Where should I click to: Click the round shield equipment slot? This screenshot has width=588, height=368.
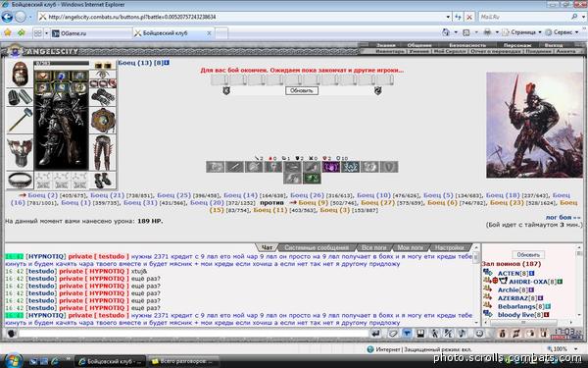(x=102, y=120)
